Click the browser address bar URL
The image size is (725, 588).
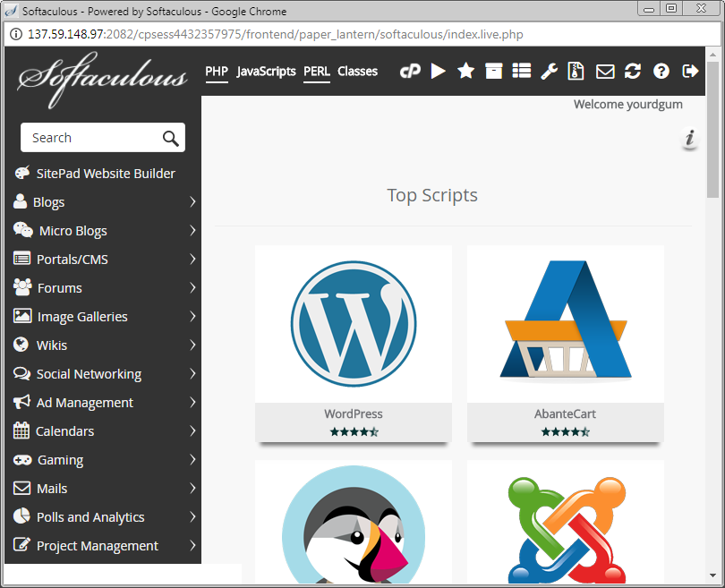(276, 34)
